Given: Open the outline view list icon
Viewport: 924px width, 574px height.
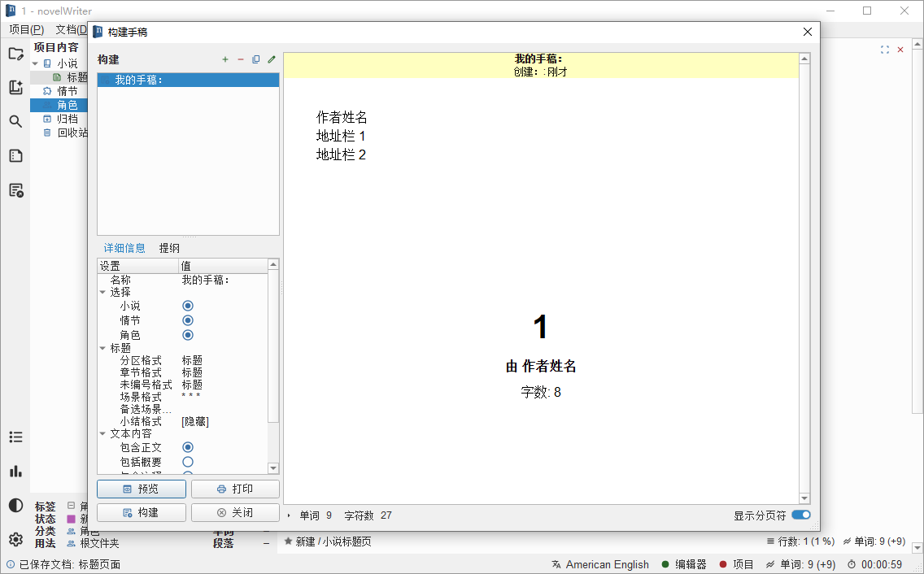Looking at the screenshot, I should tap(15, 437).
